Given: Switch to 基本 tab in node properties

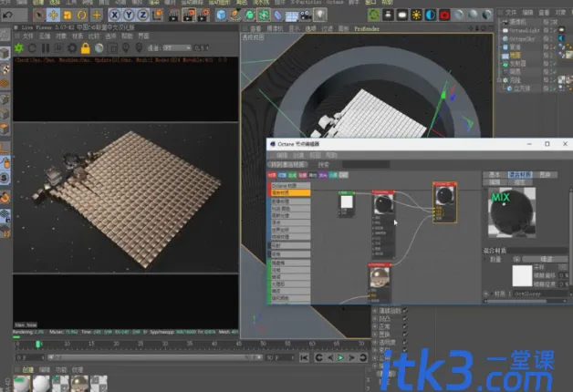Looking at the screenshot, I should [x=495, y=174].
